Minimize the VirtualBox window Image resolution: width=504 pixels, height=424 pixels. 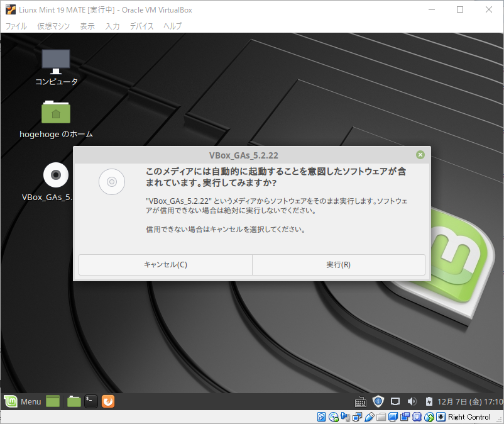(432, 9)
